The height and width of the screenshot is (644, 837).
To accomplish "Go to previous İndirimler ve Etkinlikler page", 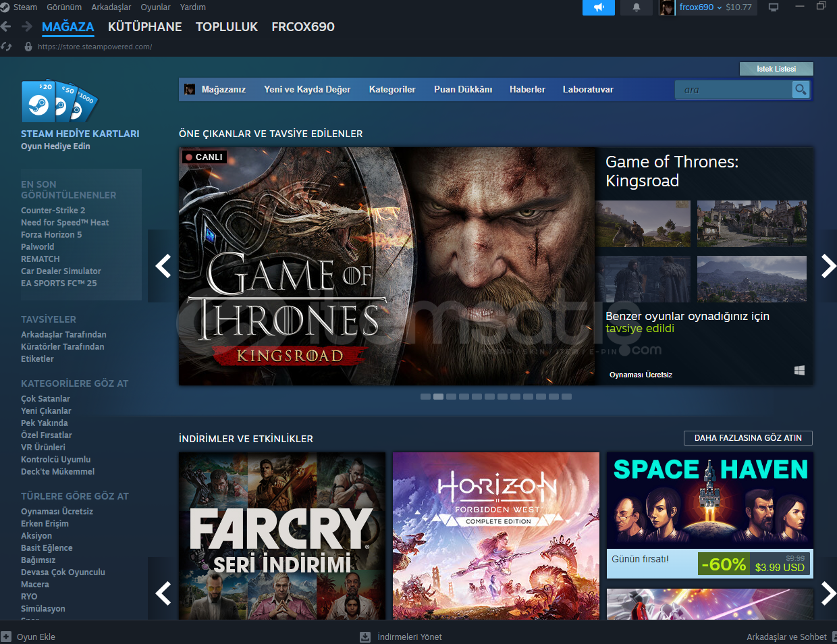I will (x=163, y=593).
